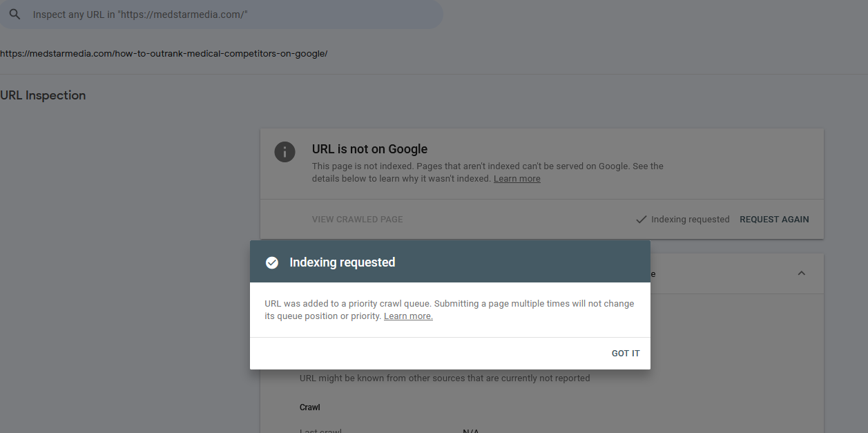Click the 'URL is not on Google' title

(369, 149)
